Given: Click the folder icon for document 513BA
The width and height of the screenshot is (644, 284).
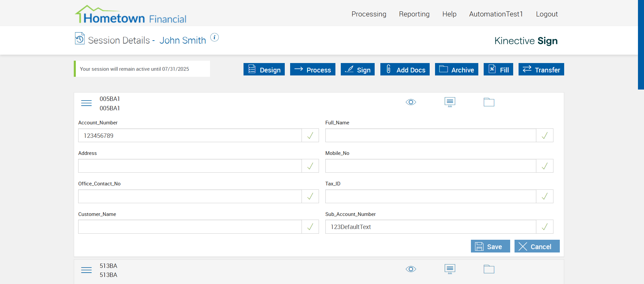Looking at the screenshot, I should click(x=489, y=269).
